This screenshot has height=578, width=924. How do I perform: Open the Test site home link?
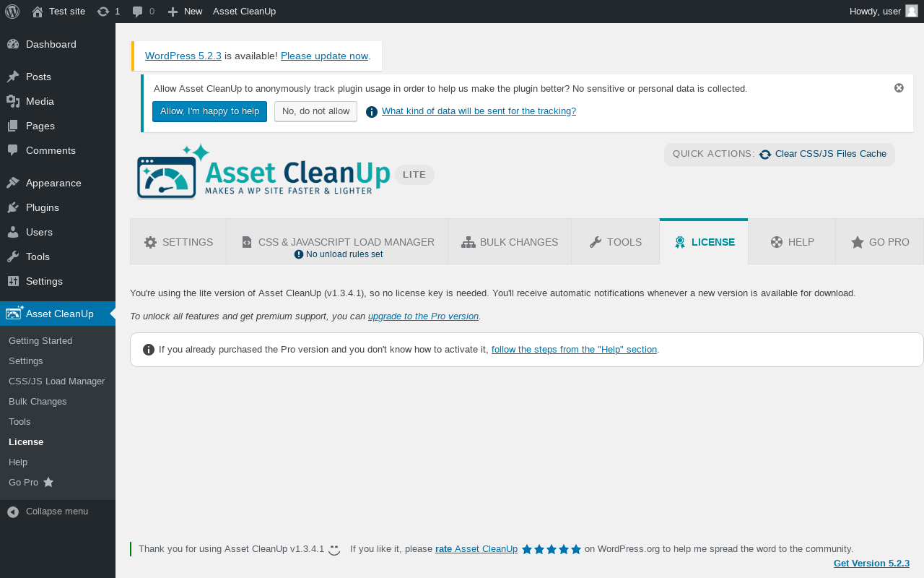(58, 12)
